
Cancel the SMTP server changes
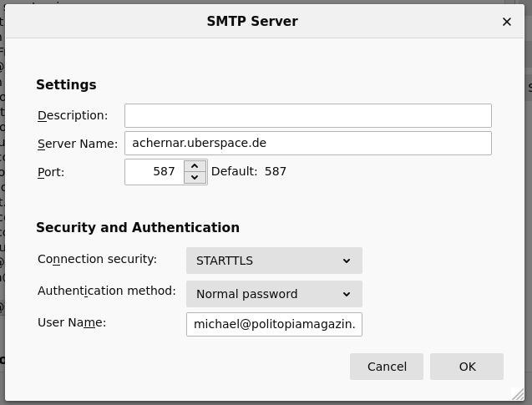tap(387, 367)
